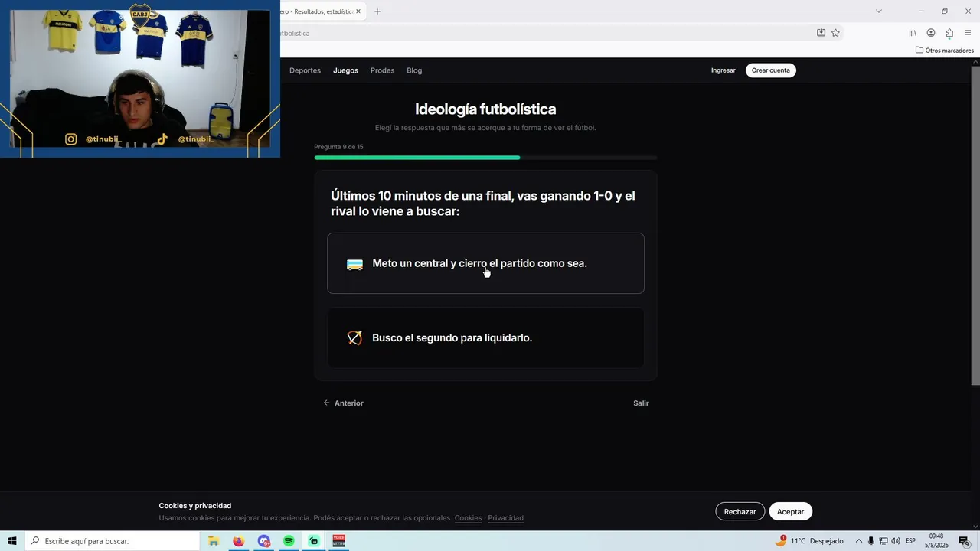The width and height of the screenshot is (980, 551).
Task: Open the Privacidad policy link
Action: [505, 518]
